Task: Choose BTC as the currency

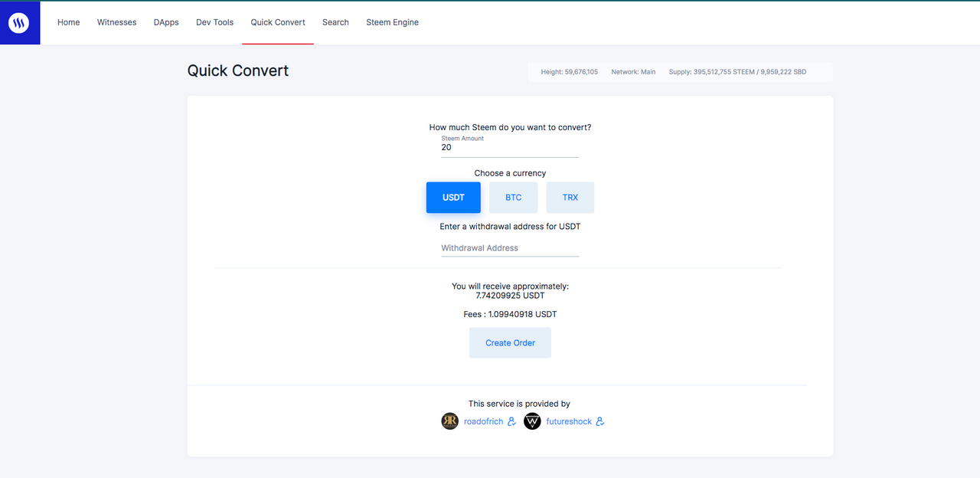Action: pyautogui.click(x=514, y=198)
